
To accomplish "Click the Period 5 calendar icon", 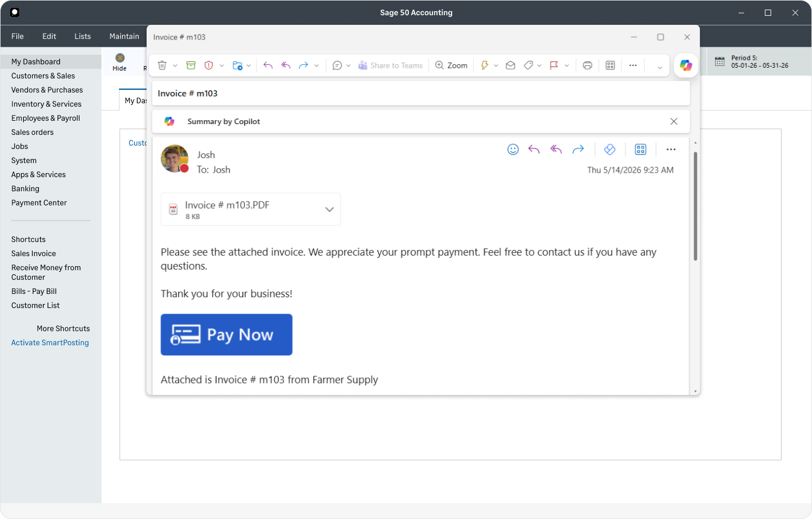I will point(720,61).
